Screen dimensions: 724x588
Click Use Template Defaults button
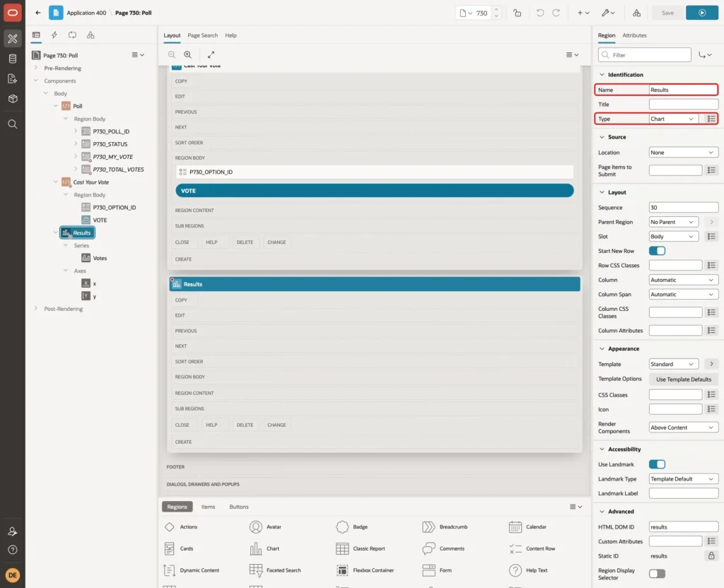point(684,380)
